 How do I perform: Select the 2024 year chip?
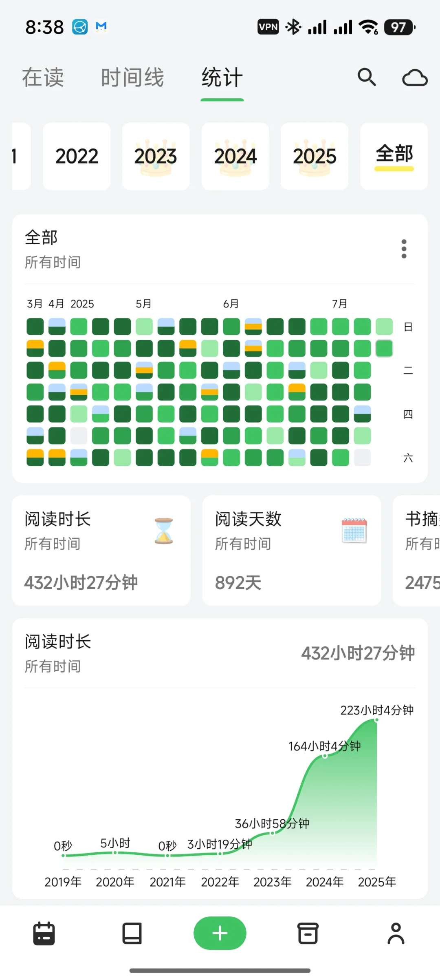pyautogui.click(x=235, y=156)
